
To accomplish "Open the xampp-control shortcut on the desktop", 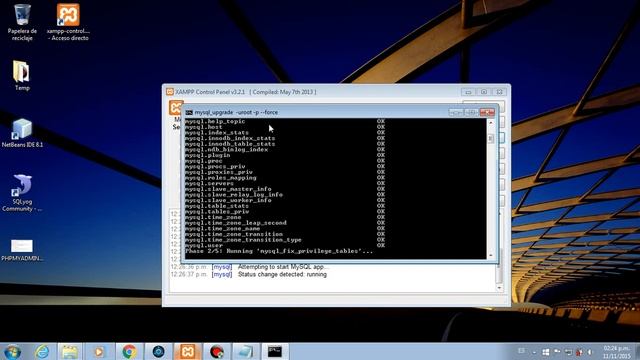I will (x=68, y=21).
